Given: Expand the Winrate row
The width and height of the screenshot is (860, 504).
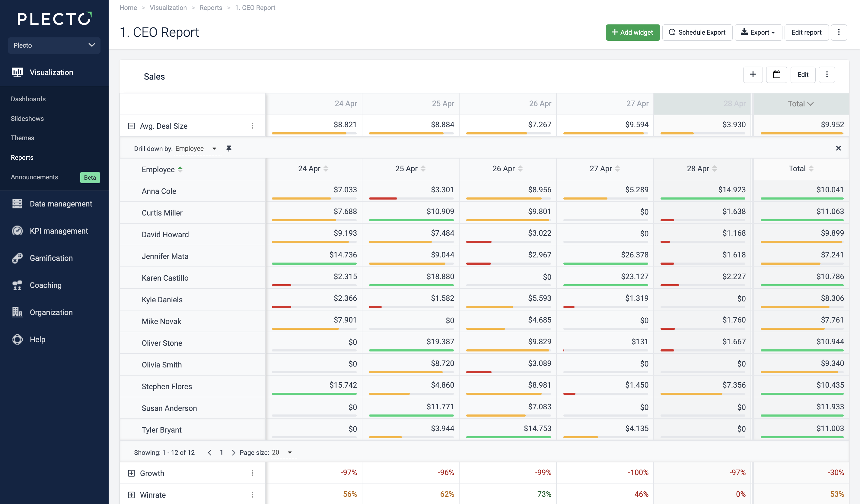Looking at the screenshot, I should click(x=131, y=495).
